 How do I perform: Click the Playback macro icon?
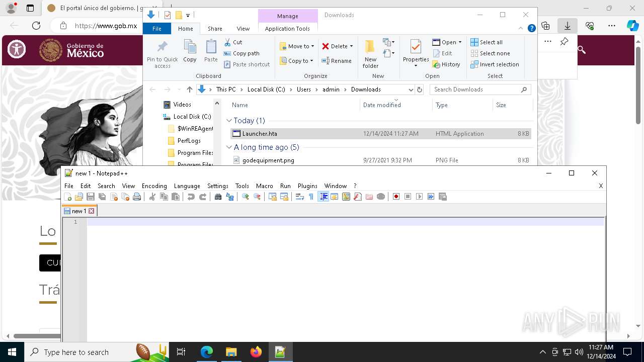tap(420, 197)
